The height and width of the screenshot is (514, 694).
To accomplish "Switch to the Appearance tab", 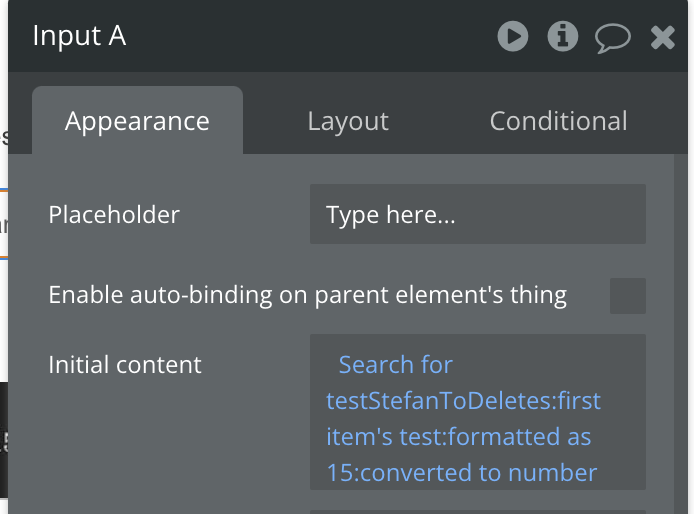I will point(137,121).
